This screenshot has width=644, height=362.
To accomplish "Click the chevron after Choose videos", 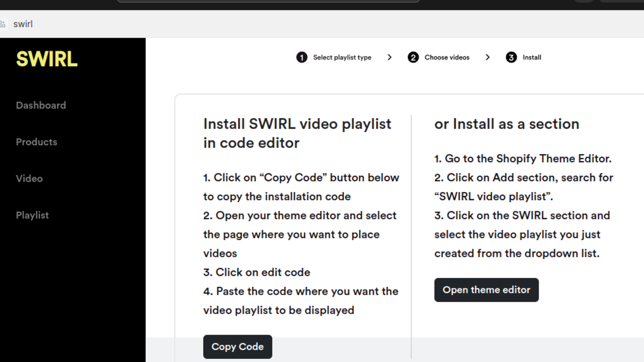I will [487, 58].
